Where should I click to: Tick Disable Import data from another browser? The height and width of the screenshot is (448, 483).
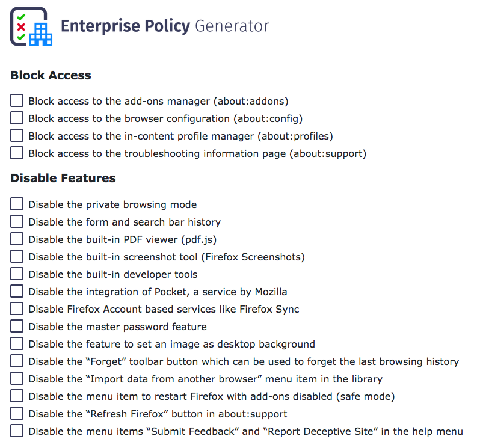pyautogui.click(x=17, y=378)
